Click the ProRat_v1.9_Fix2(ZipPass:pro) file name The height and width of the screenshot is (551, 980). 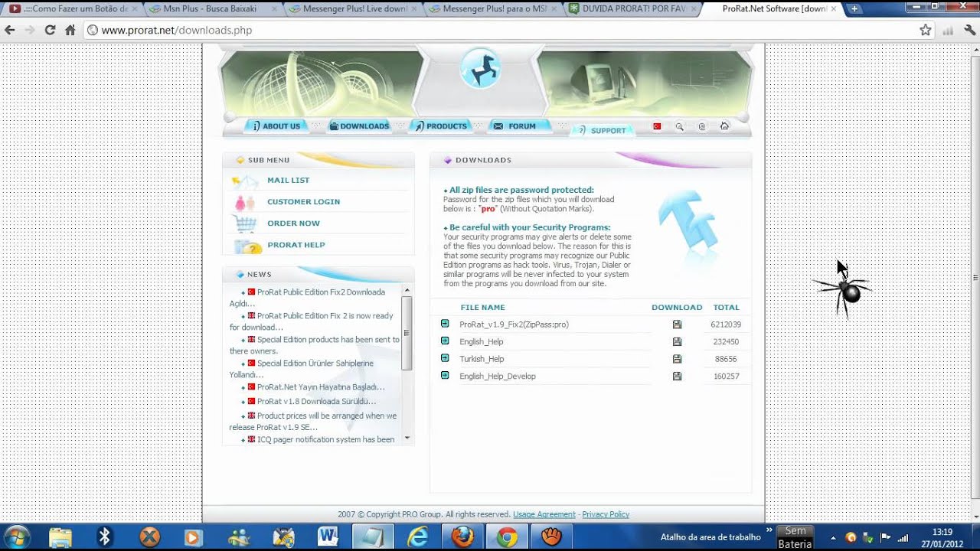[514, 324]
